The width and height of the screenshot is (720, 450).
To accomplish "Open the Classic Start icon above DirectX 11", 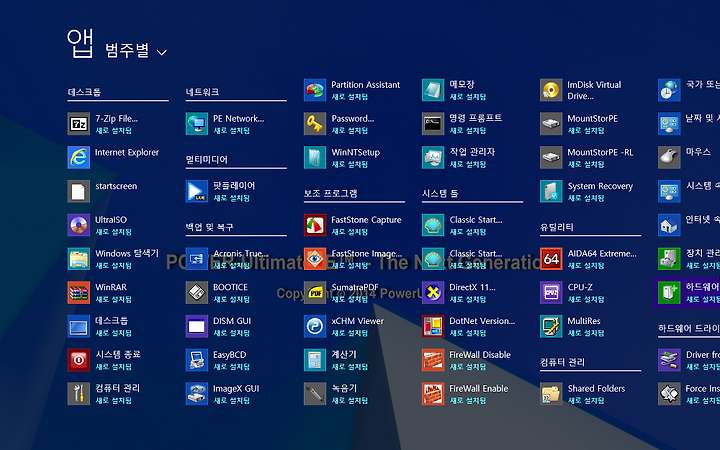I will coord(433,259).
